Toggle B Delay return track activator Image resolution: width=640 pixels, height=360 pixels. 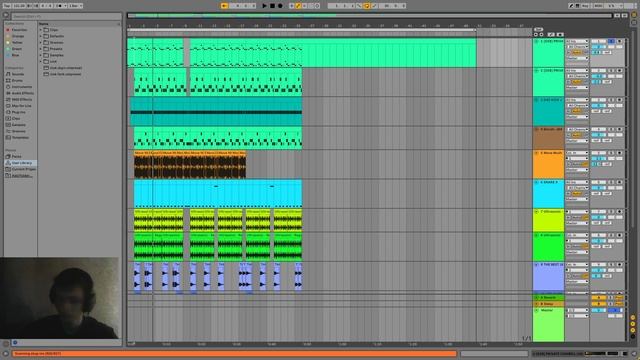click(598, 304)
